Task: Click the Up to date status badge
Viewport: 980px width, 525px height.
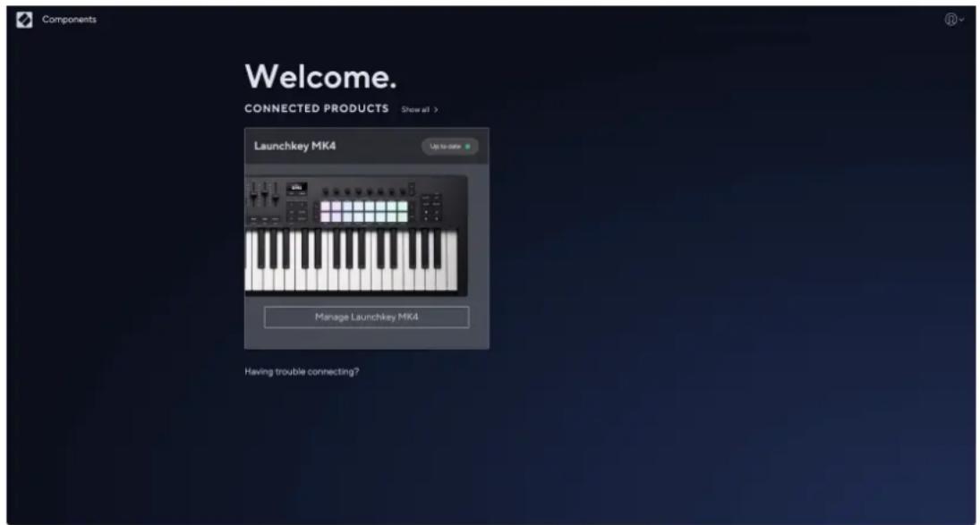Action: tap(450, 146)
